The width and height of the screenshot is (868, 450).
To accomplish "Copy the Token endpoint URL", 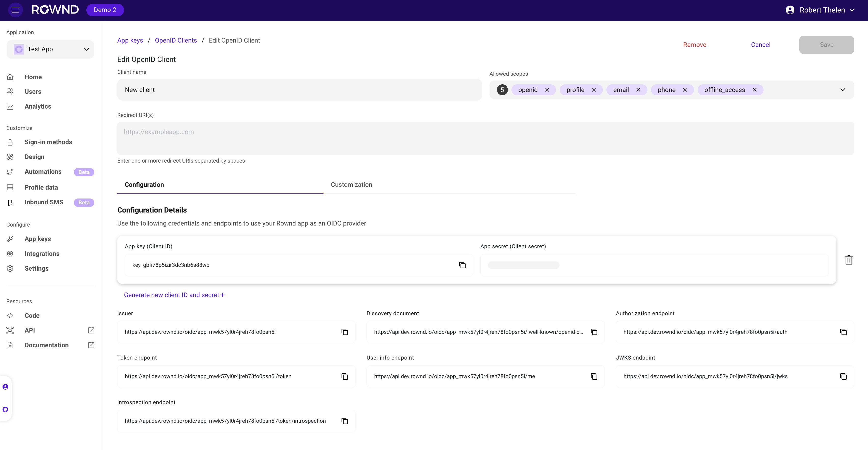I will tap(344, 377).
